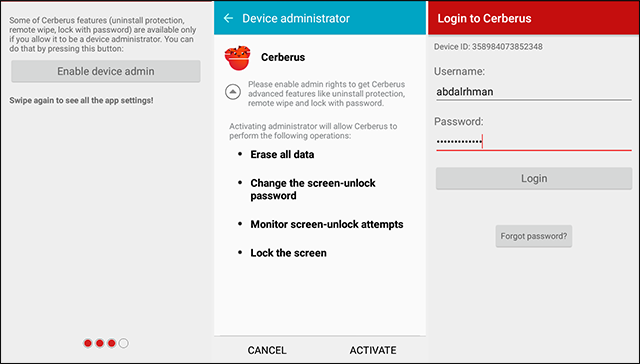Viewport: 640px width, 364px height.
Task: Tap the Erase all data permission item
Action: 282,155
